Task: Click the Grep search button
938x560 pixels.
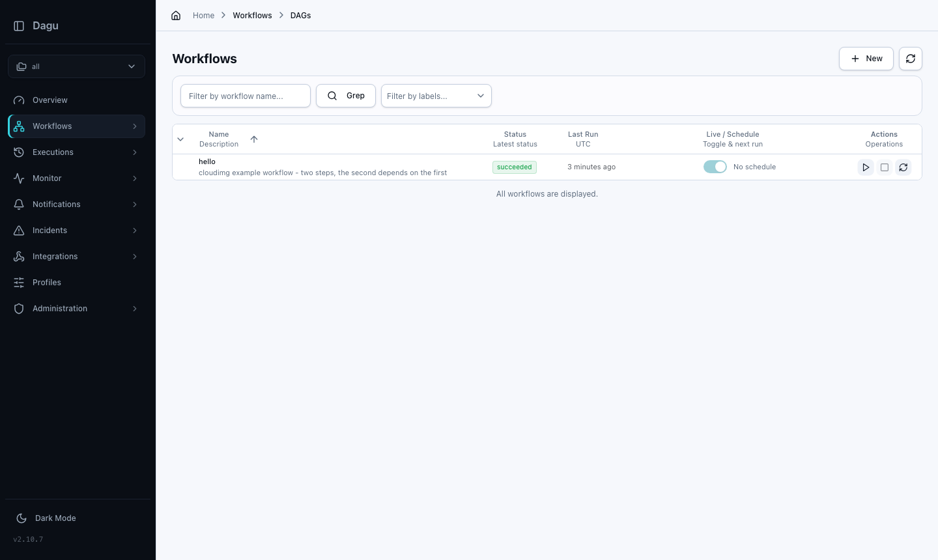Action: click(x=346, y=96)
